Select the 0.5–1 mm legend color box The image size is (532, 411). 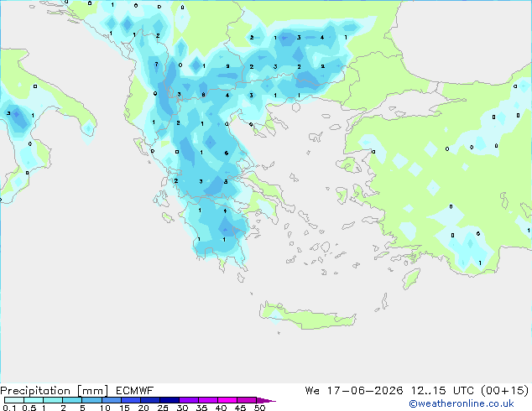pyautogui.click(x=34, y=400)
